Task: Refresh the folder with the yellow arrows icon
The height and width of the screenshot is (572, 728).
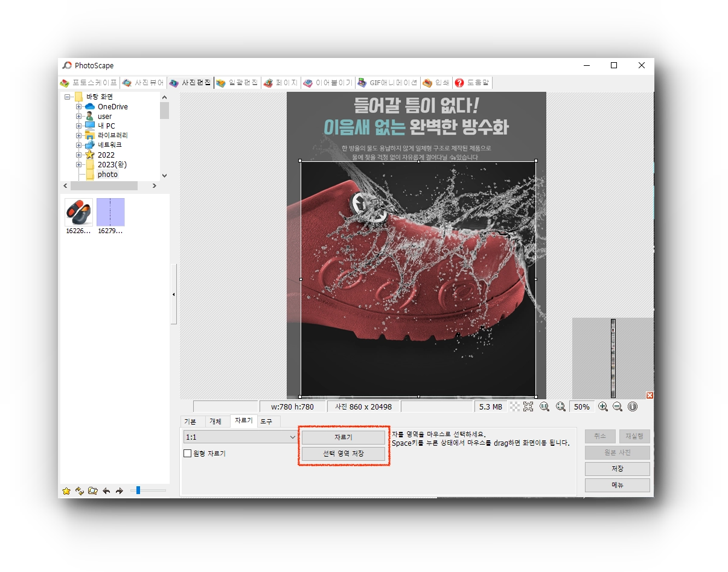Action: 79,490
